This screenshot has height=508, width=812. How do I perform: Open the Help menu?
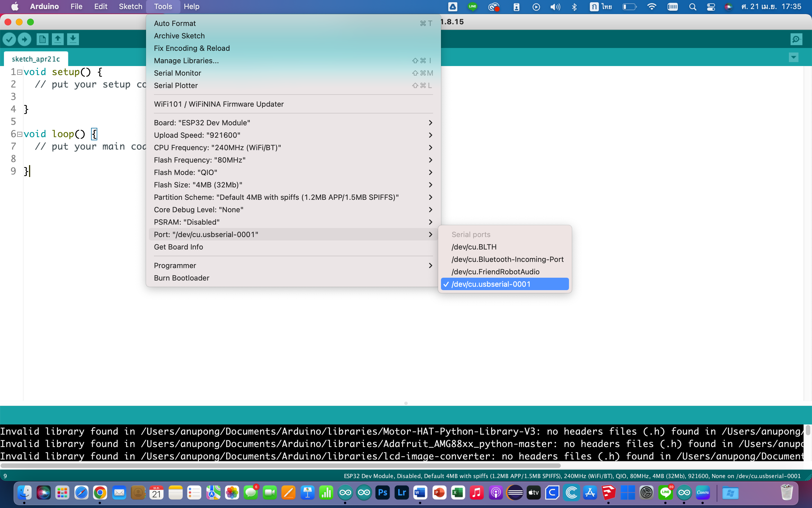coord(192,6)
